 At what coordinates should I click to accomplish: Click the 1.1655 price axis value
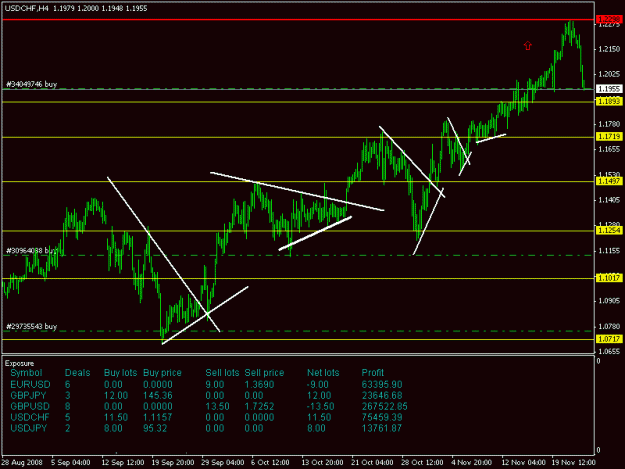(x=609, y=149)
